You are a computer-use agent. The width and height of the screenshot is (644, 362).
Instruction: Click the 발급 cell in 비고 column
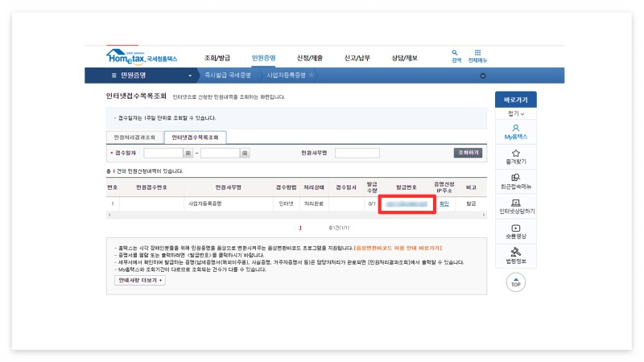click(471, 204)
